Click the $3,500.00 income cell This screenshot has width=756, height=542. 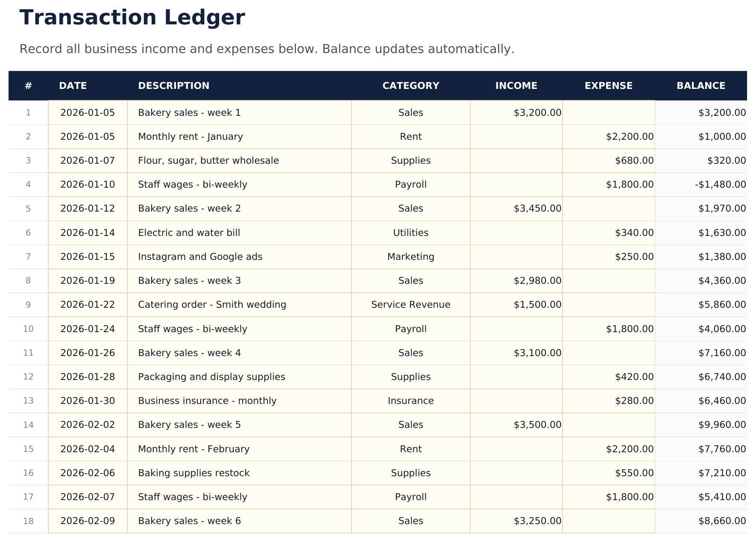[516, 425]
